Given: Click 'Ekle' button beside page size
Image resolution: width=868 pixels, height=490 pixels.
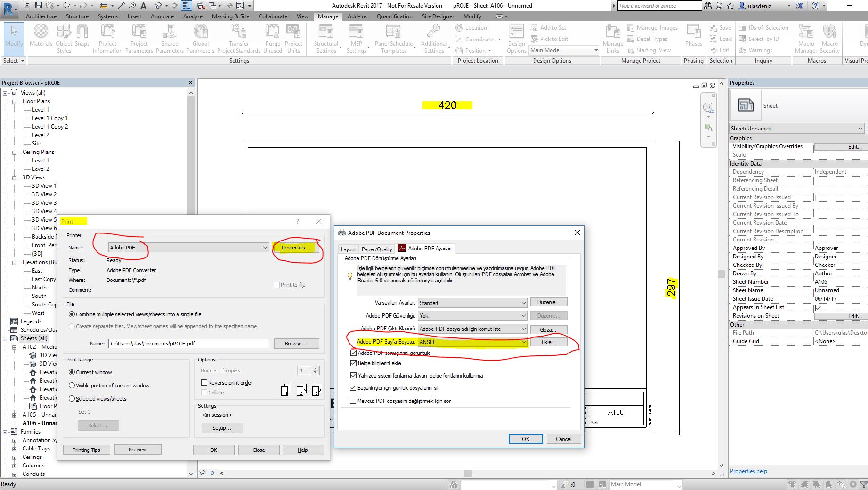Looking at the screenshot, I should click(549, 342).
